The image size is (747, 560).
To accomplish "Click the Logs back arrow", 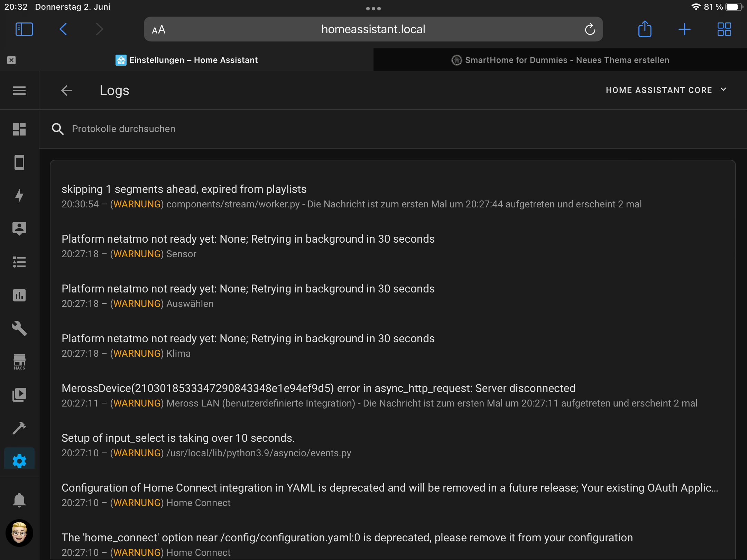I will (66, 91).
